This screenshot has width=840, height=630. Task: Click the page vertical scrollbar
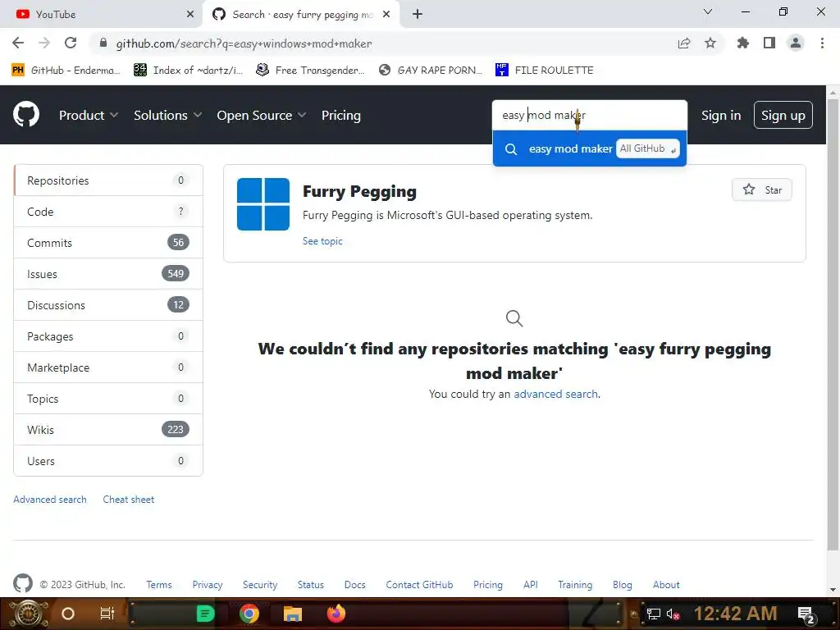point(833,324)
